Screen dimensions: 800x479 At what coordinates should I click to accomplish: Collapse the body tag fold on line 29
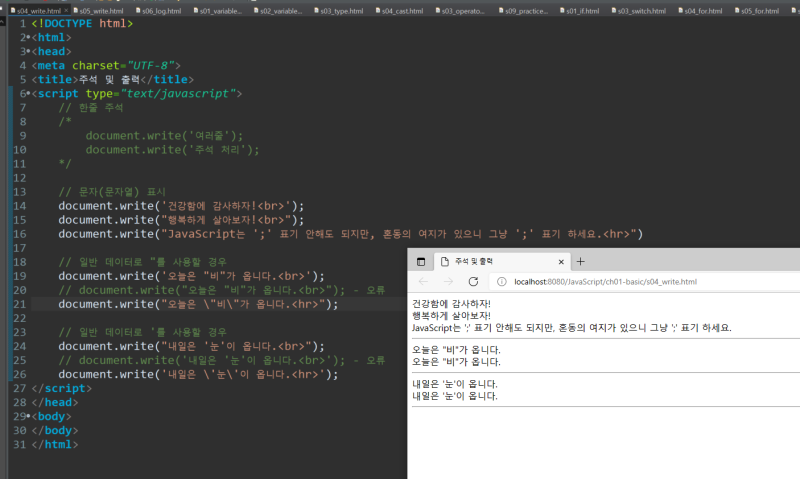pos(29,416)
